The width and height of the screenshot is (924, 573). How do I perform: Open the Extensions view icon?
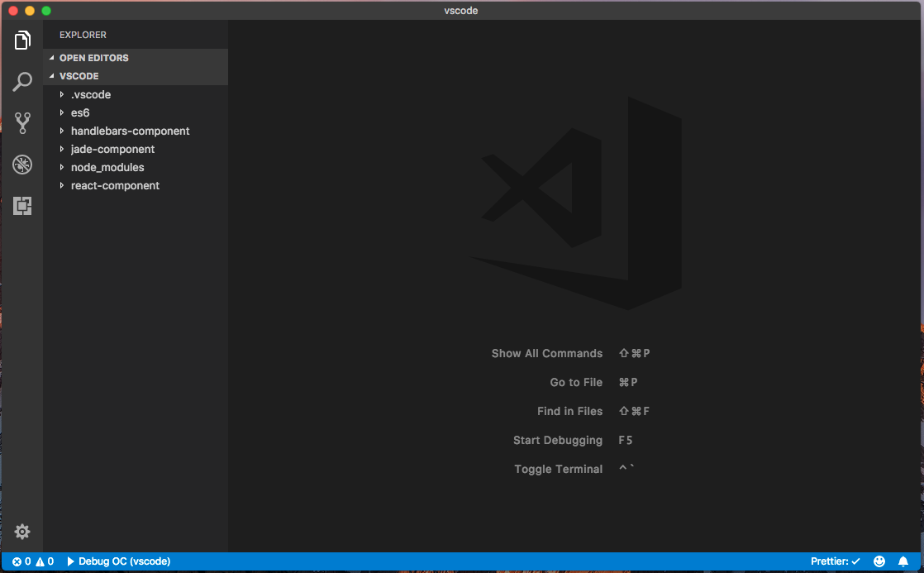(22, 206)
